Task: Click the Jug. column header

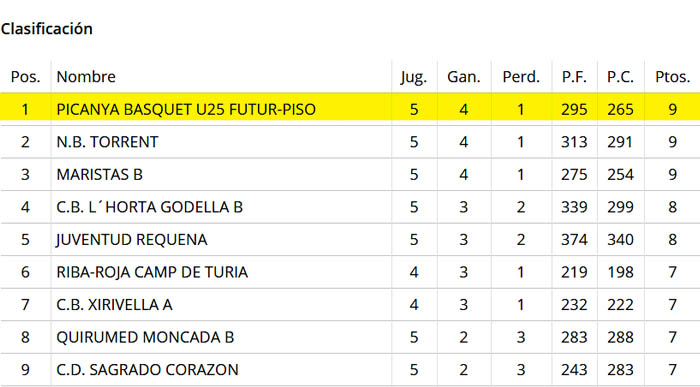Action: click(x=414, y=77)
